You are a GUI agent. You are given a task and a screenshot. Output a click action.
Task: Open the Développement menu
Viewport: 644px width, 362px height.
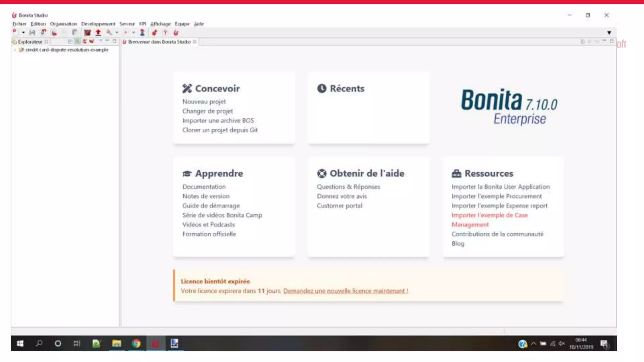(98, 24)
